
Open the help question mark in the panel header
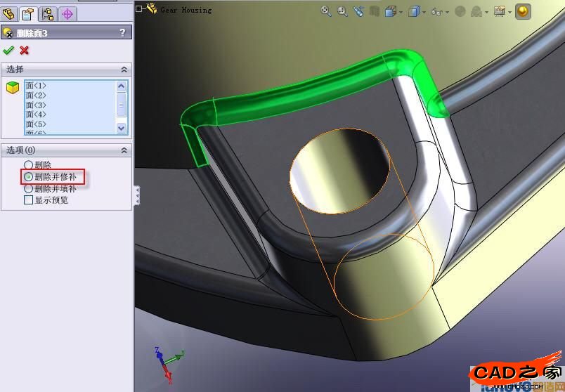(122, 32)
